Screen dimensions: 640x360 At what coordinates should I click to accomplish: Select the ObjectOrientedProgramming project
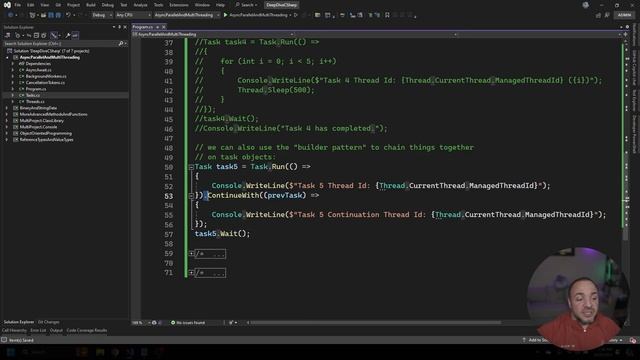[45, 133]
